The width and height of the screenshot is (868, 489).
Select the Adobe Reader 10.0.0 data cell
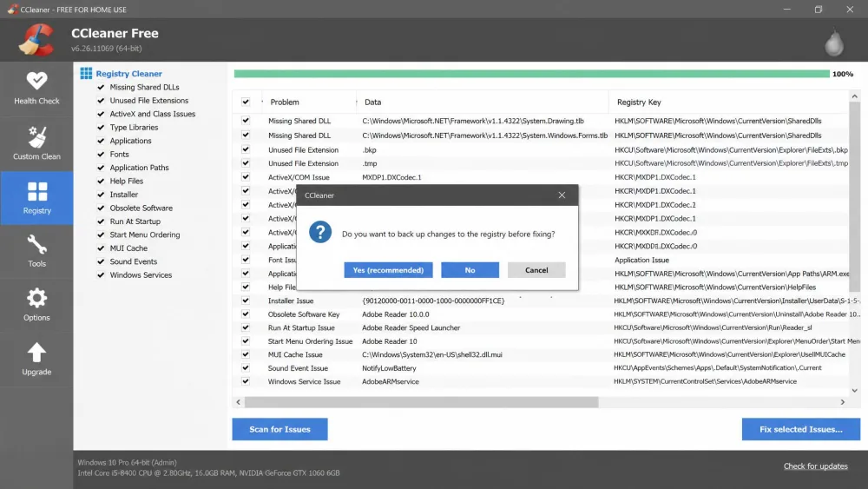click(x=395, y=314)
